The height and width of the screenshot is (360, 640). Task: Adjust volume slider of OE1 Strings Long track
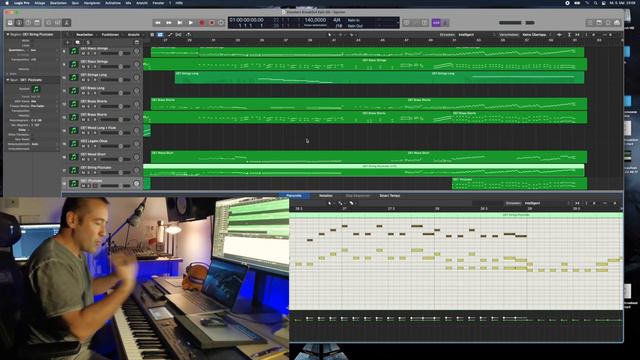tap(115, 80)
